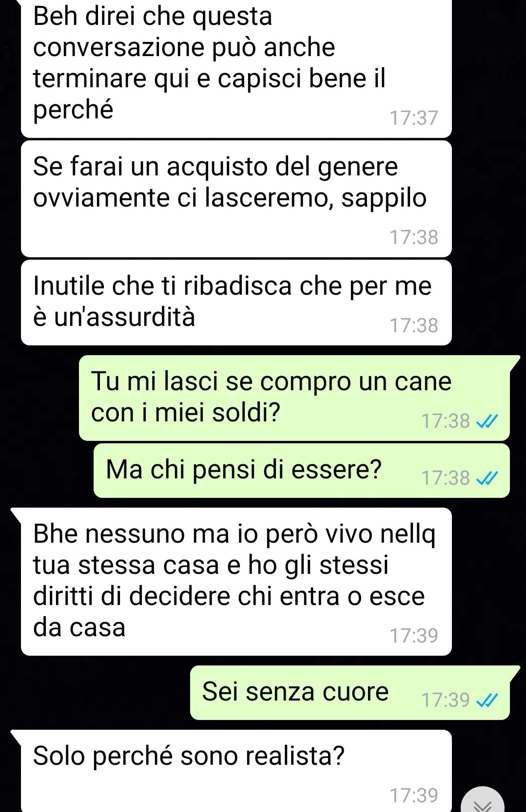This screenshot has height=812, width=526.
Task: Tap the 'Inutile che ti ribadisca' message bubble
Action: pos(236,302)
